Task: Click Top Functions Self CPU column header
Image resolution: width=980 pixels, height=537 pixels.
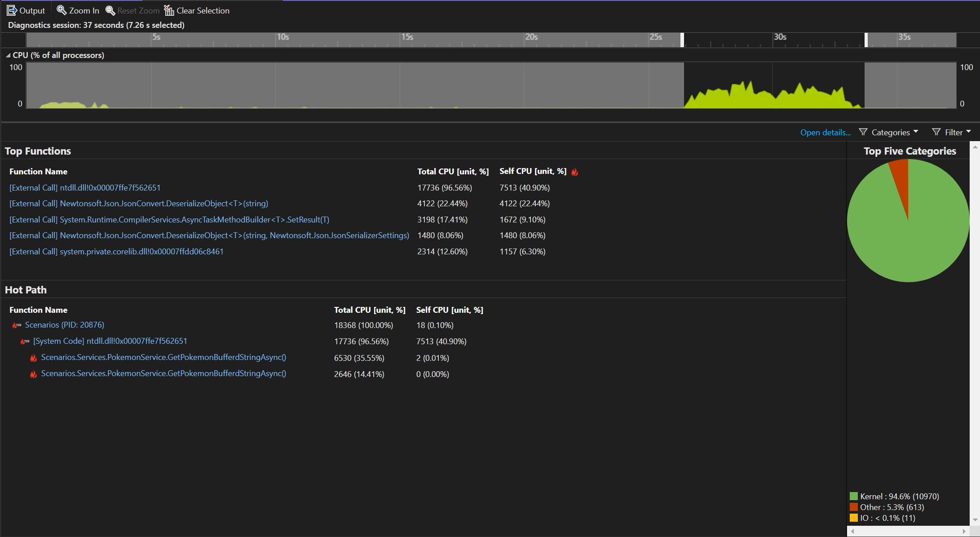Action: 533,171
